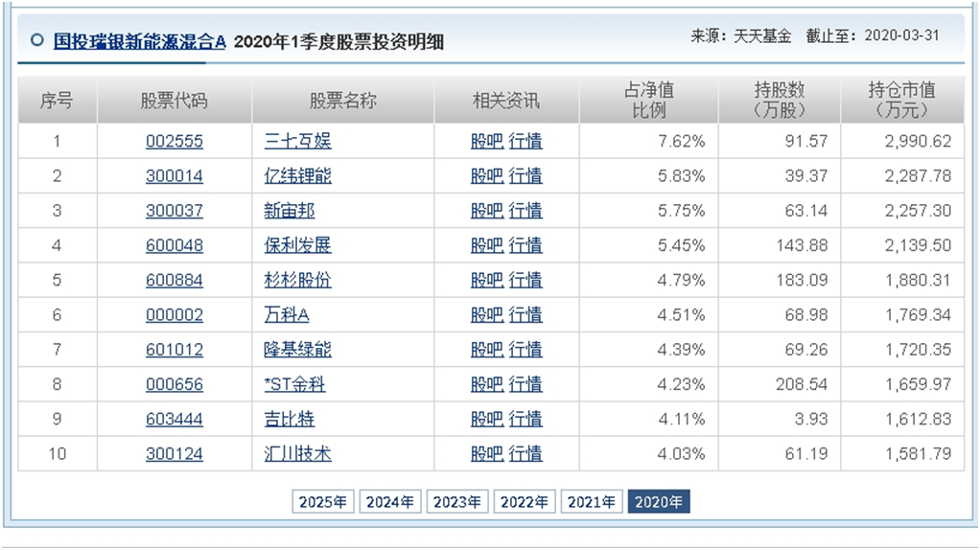This screenshot has width=980, height=550.
Task: Open 股吧 link for 汇川技术 row
Action: (487, 453)
